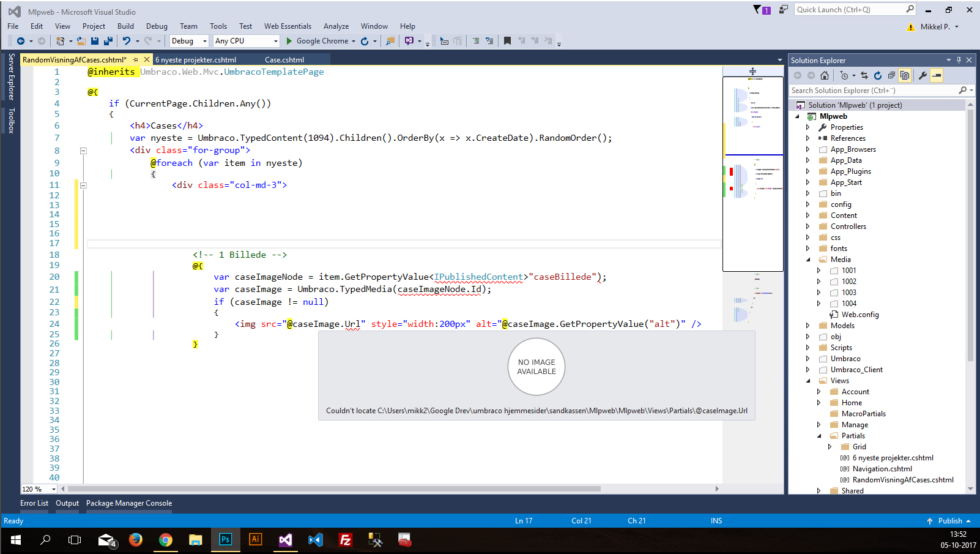Click inside Search Solution Explorer field
The width and height of the screenshot is (980, 554).
[874, 91]
